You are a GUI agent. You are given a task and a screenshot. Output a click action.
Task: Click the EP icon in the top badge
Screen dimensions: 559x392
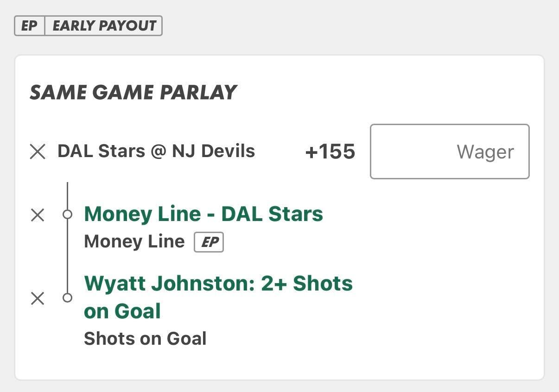[x=29, y=26]
